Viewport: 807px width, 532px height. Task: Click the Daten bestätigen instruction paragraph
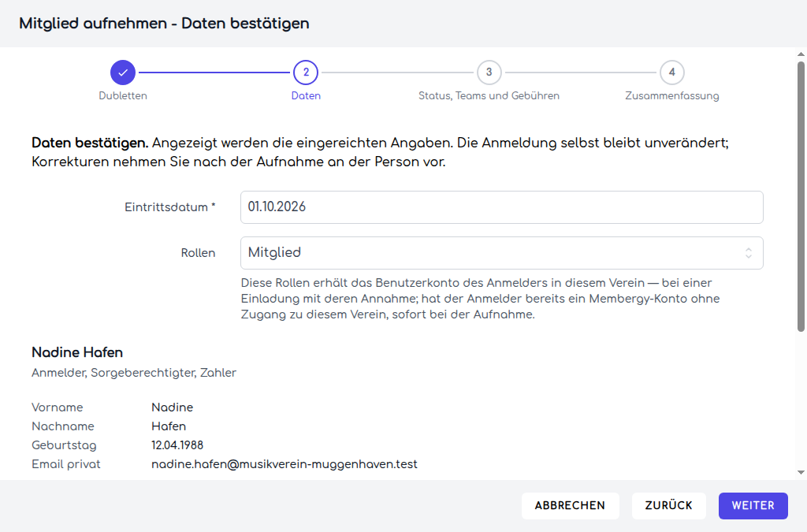coord(381,152)
